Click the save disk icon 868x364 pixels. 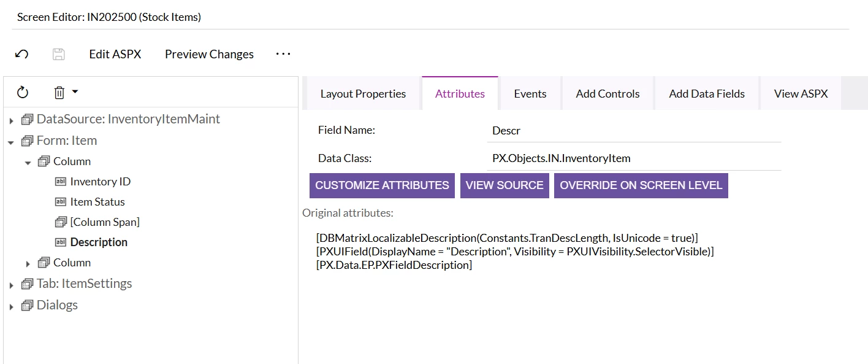tap(59, 54)
